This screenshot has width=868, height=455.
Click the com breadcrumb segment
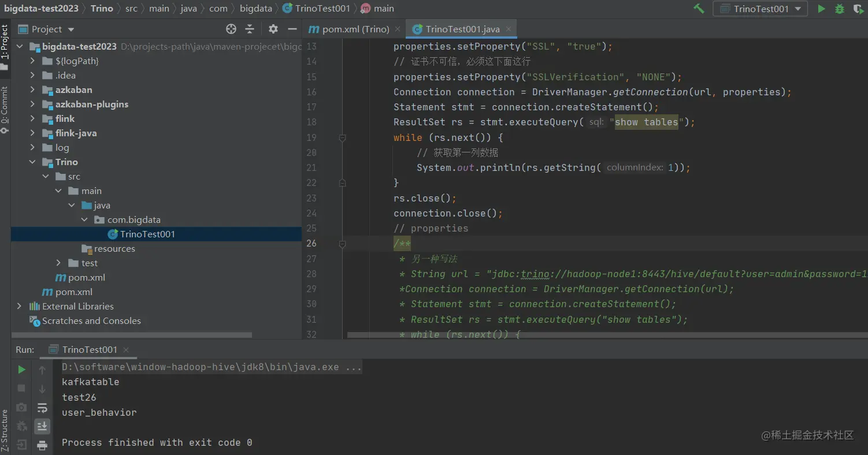click(218, 8)
